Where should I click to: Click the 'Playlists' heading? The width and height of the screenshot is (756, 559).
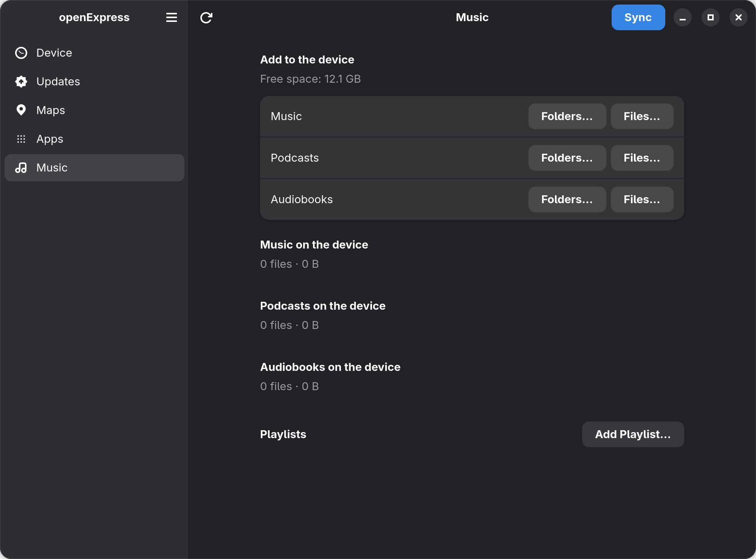pos(283,434)
